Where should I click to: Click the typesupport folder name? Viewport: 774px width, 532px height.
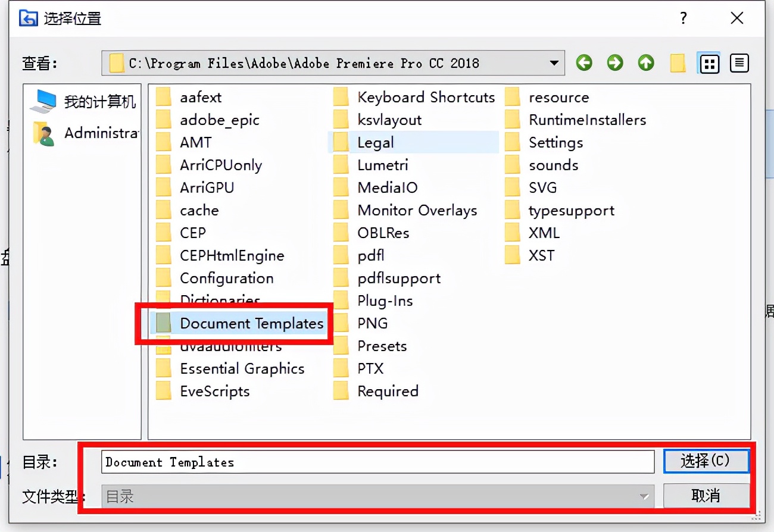(572, 211)
